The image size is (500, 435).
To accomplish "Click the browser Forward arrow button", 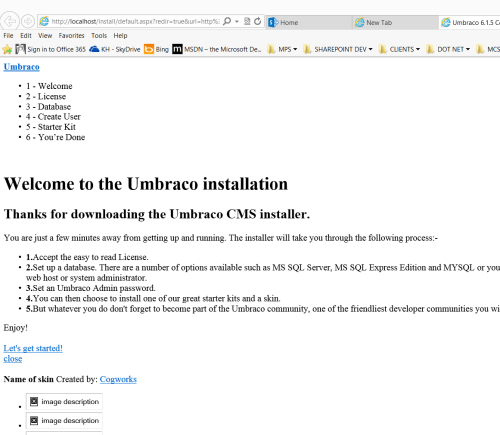I will [x=28, y=21].
